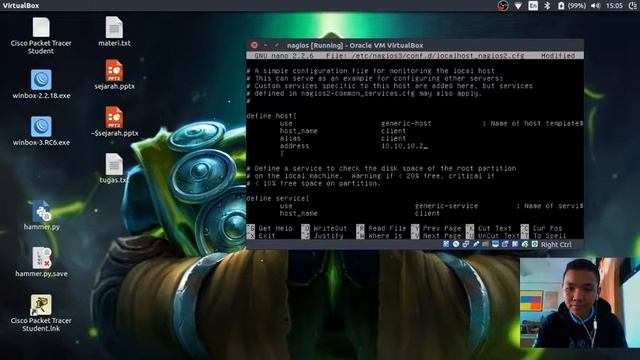The height and width of the screenshot is (360, 640).
Task: Click the round red-black app indicator in top panel
Action: pyautogui.click(x=503, y=6)
